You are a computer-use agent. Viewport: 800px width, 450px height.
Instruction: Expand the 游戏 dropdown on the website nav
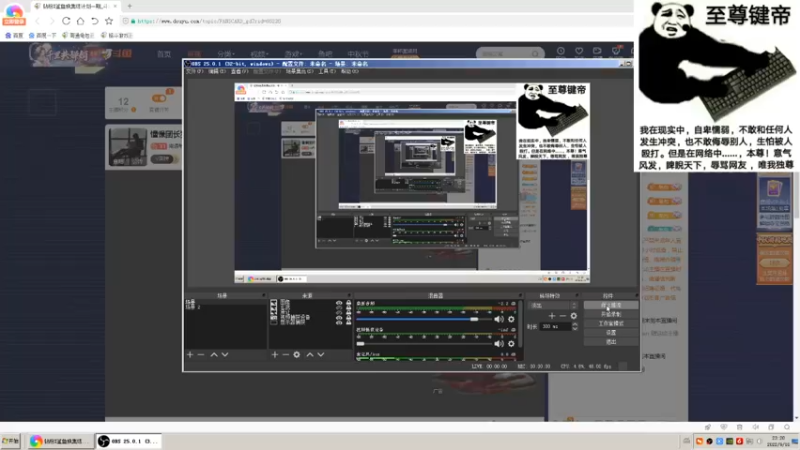(293, 54)
